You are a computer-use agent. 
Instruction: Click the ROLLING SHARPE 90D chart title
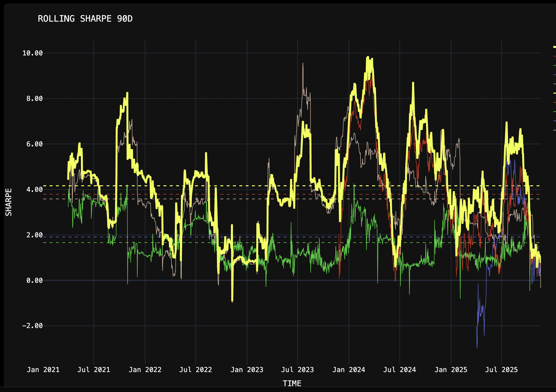[x=85, y=19]
